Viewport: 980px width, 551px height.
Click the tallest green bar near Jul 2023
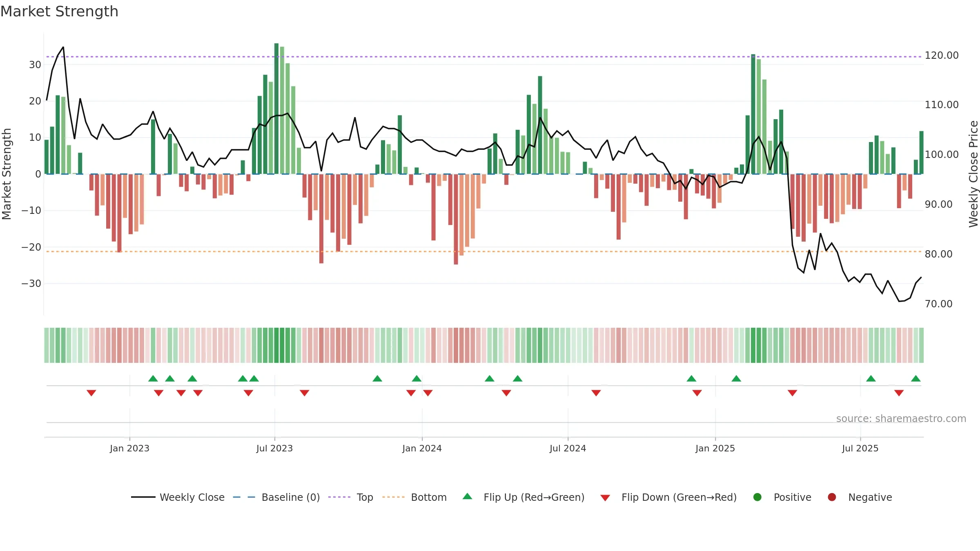point(276,109)
